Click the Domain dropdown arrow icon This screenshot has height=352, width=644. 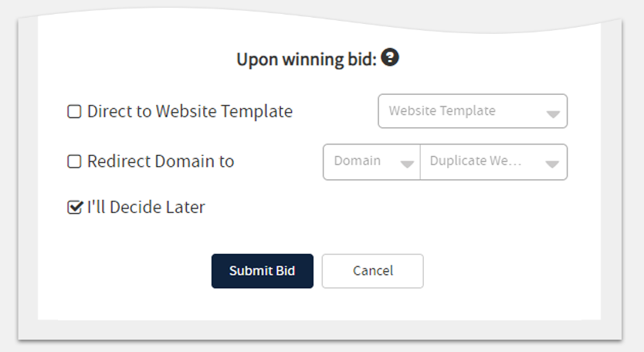[407, 164]
